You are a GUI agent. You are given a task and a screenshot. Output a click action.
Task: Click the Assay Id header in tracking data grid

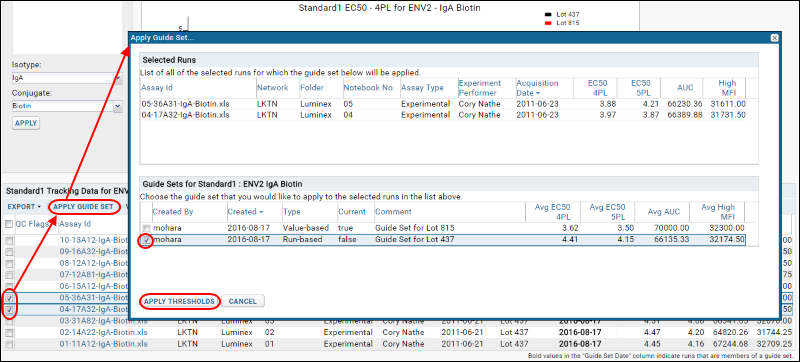point(75,224)
